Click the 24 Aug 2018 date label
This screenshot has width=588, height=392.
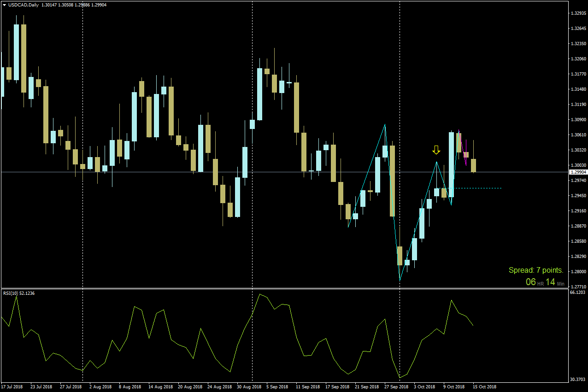219,387
